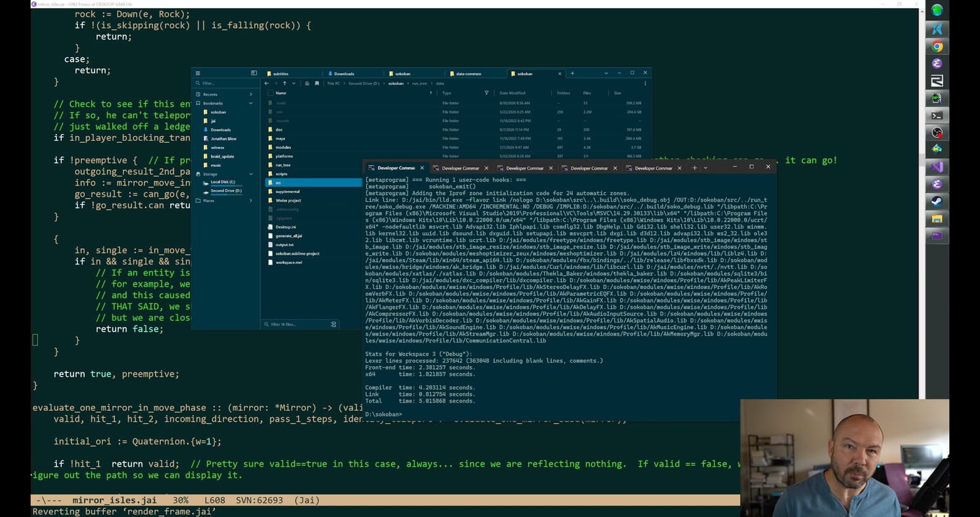The width and height of the screenshot is (980, 517).
Task: Expand the Places section in the sidebar
Action: tap(251, 201)
